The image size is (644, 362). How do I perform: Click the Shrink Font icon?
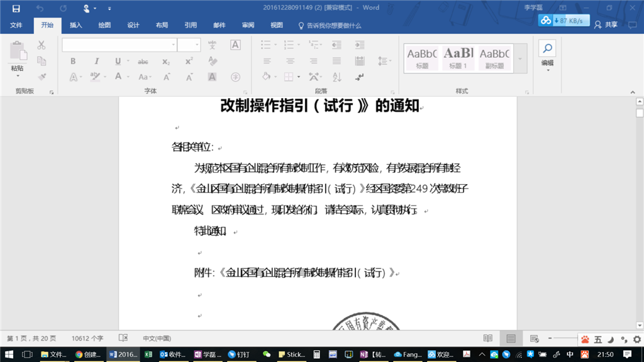[189, 77]
